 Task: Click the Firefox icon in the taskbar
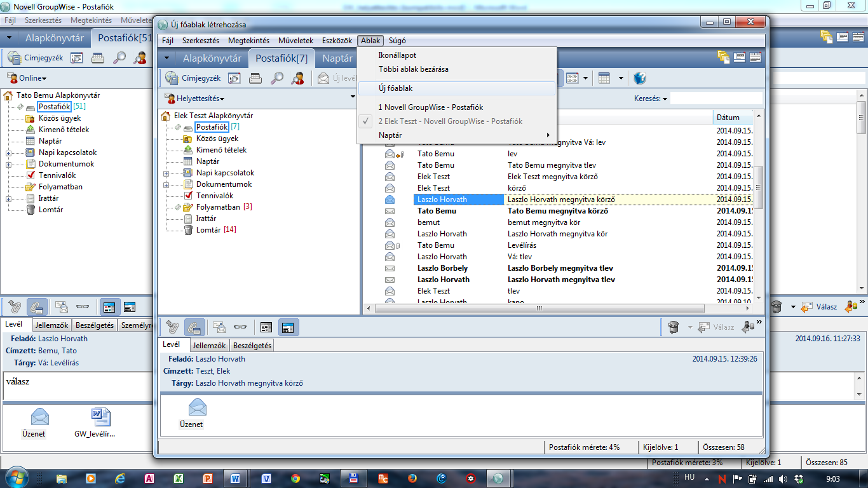(412, 478)
